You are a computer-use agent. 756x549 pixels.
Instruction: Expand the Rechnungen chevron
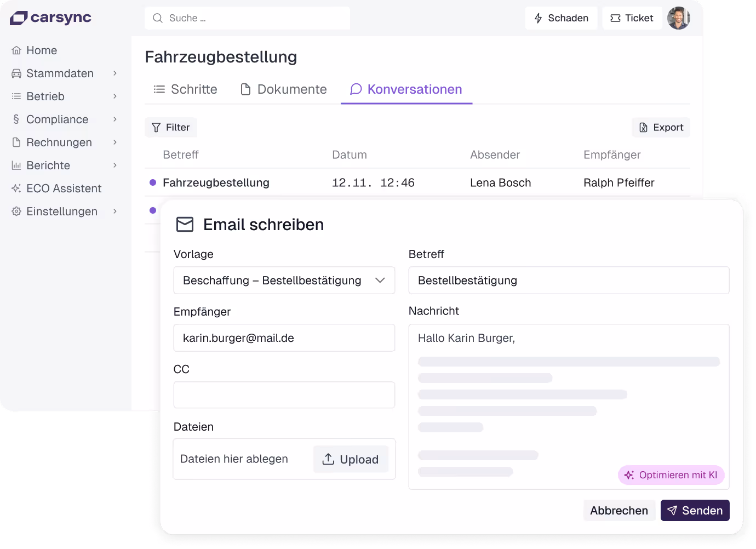[115, 142]
